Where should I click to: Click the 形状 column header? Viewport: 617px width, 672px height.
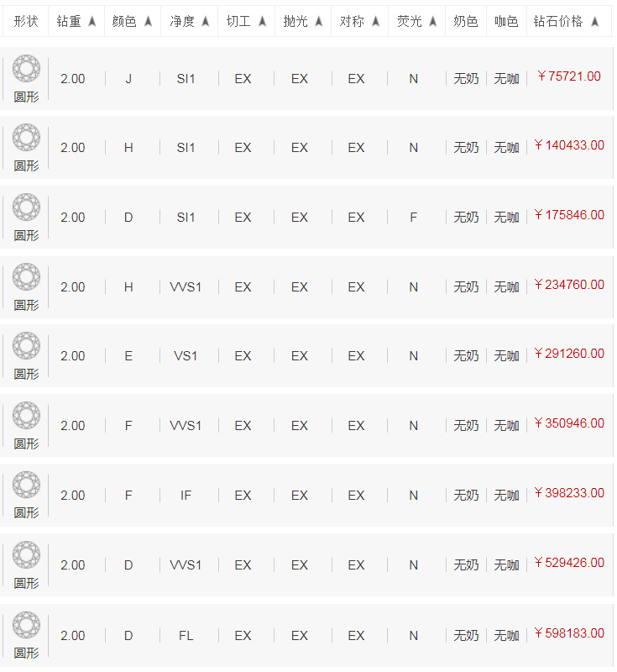pos(26,22)
